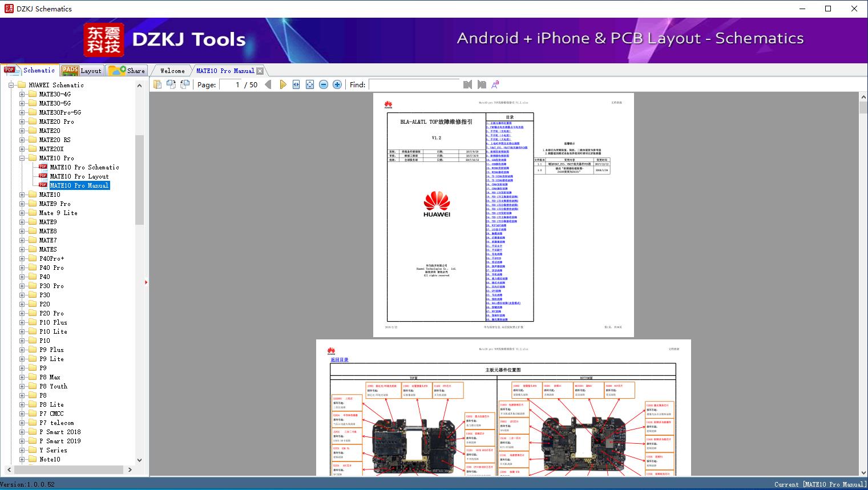Select MATE10 Pro Manual in the tree
This screenshot has height=490, width=868.
(79, 185)
